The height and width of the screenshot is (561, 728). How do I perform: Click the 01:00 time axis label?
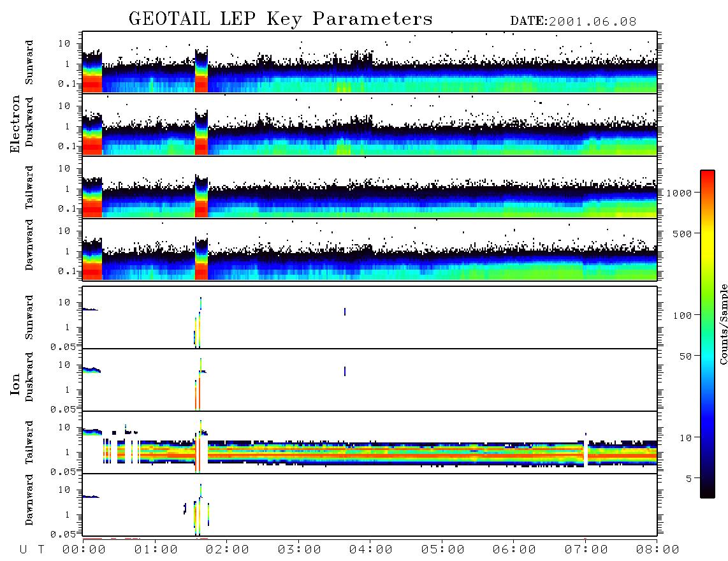[x=156, y=550]
